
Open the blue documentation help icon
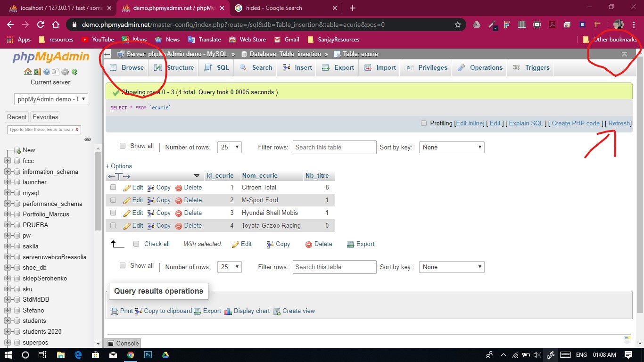tap(47, 72)
